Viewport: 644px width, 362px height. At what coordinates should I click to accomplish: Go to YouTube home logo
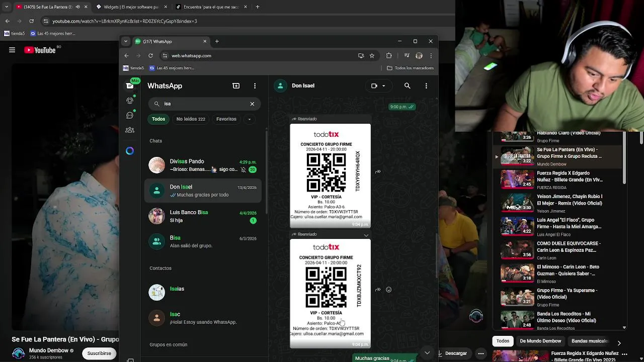pyautogui.click(x=40, y=50)
